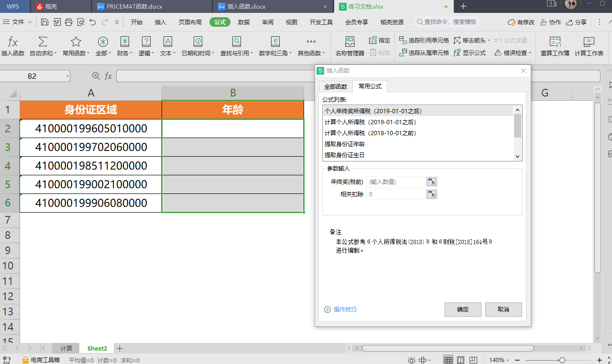Image resolution: width=612 pixels, height=364 pixels.
Task: Toggle the eye protection mode icon
Action: pos(411,360)
